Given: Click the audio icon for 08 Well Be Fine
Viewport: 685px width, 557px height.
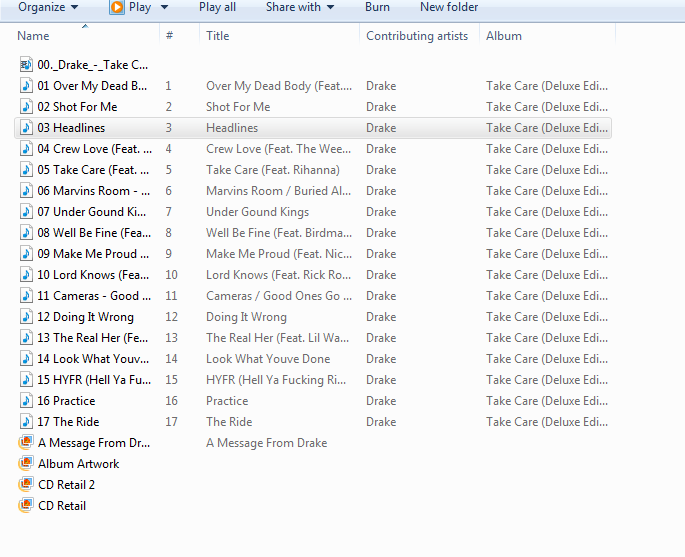Looking at the screenshot, I should pyautogui.click(x=26, y=232).
